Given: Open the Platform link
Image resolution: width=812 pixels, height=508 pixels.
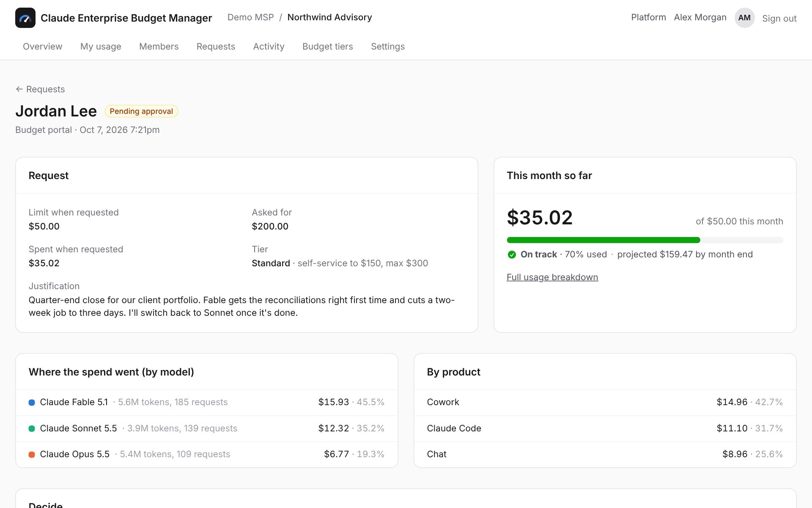Looking at the screenshot, I should (648, 17).
